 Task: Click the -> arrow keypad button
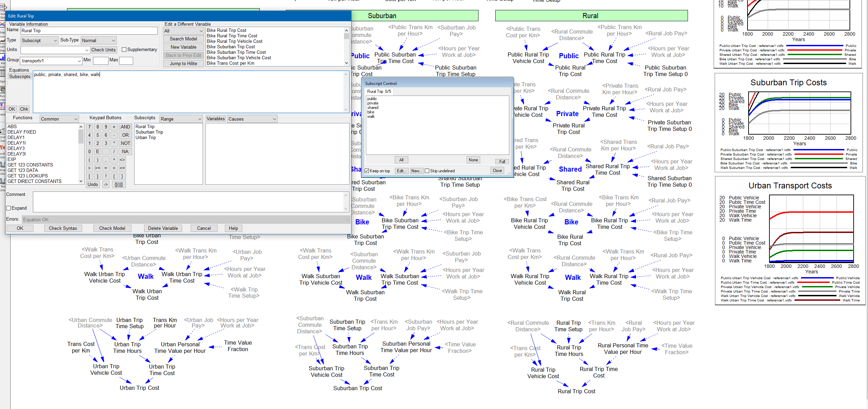(106, 185)
